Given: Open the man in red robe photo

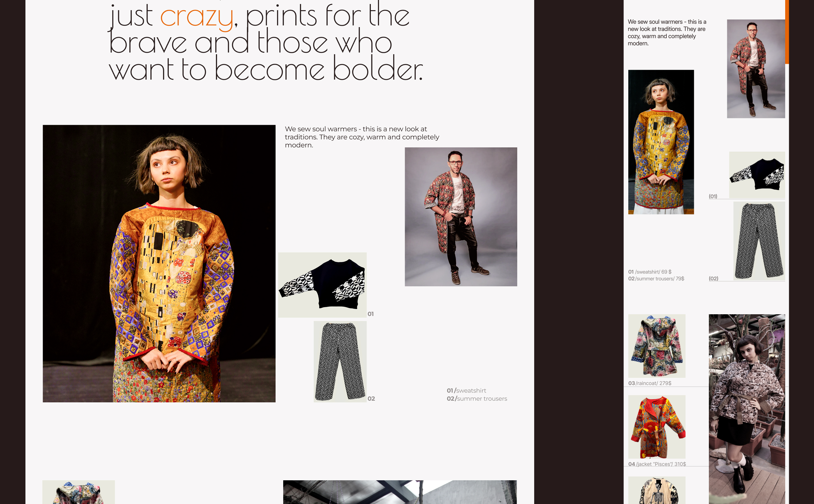Looking at the screenshot, I should [x=461, y=217].
